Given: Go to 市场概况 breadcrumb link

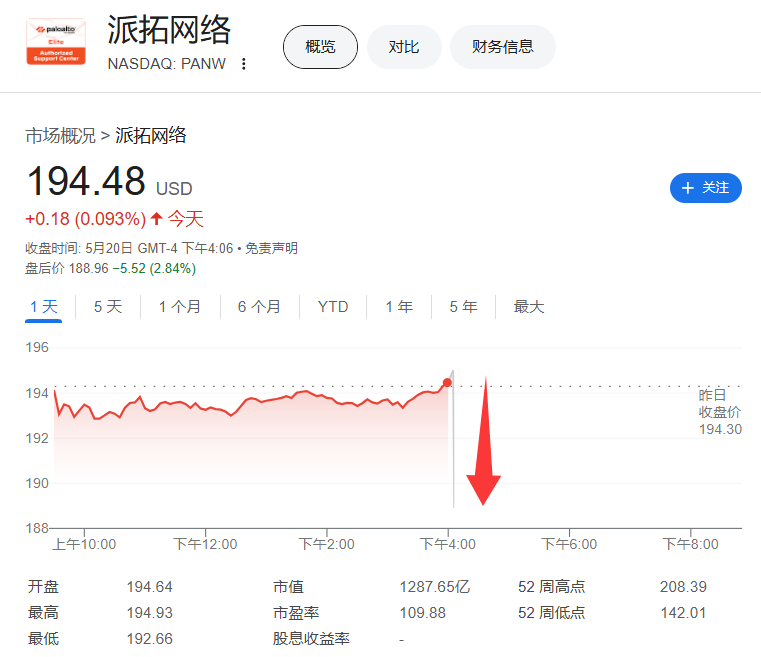Looking at the screenshot, I should 61,135.
